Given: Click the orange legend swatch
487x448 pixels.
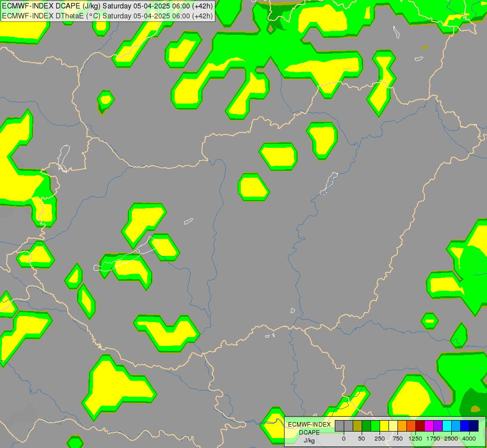Looking at the screenshot, I should point(402,426).
